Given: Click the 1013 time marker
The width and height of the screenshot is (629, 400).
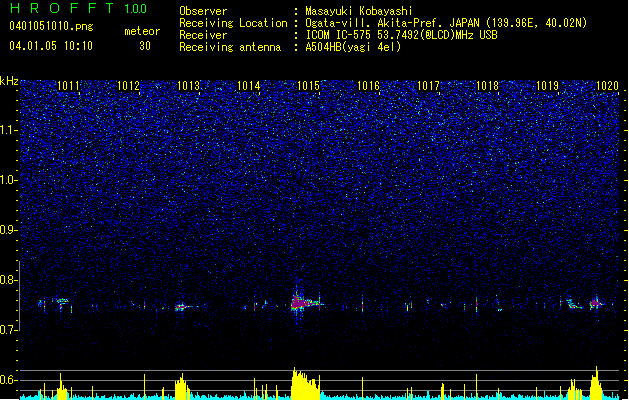Looking at the screenshot, I should point(189,86).
